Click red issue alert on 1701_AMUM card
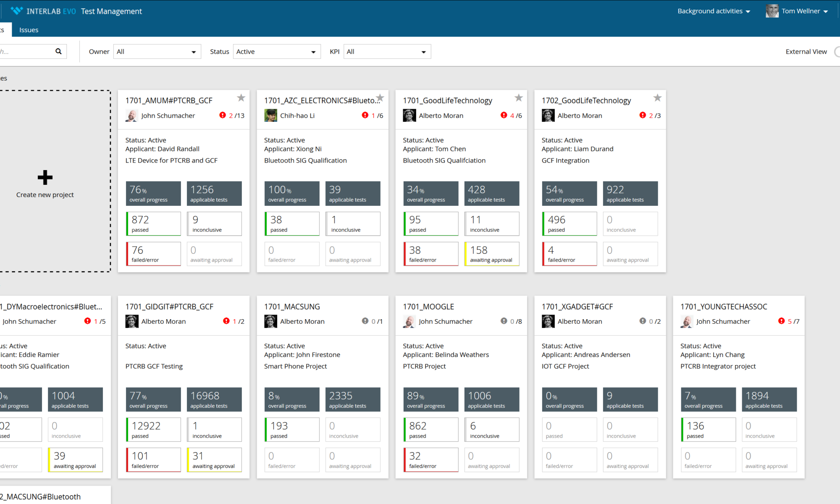 point(223,115)
